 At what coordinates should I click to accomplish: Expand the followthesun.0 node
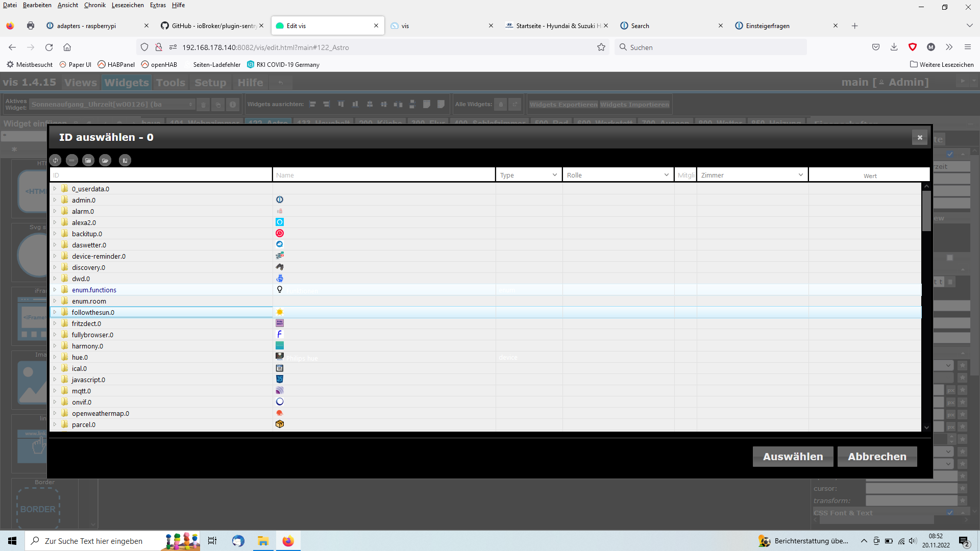click(x=55, y=312)
